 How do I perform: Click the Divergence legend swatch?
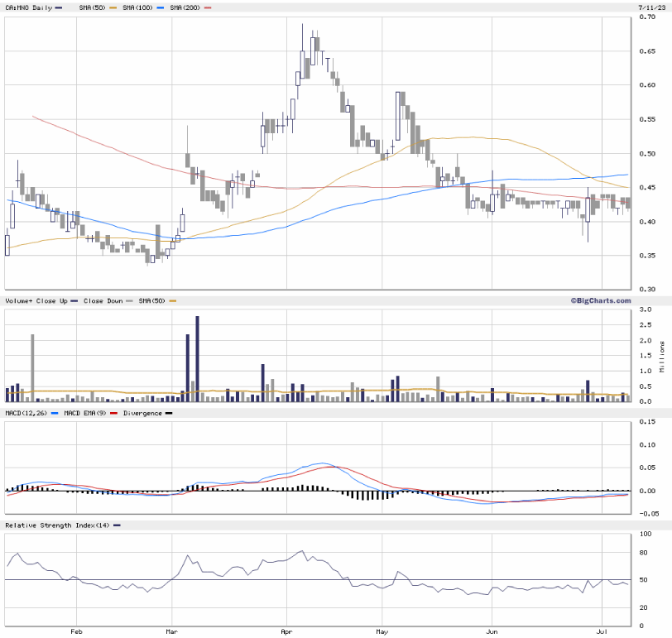click(170, 413)
